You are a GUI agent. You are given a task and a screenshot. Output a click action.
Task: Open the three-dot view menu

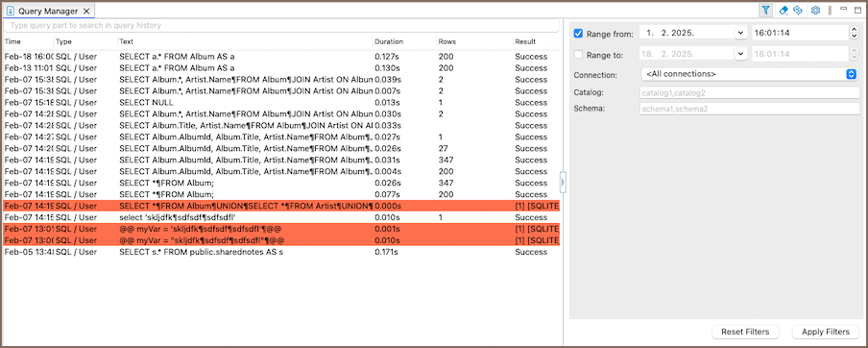[830, 10]
